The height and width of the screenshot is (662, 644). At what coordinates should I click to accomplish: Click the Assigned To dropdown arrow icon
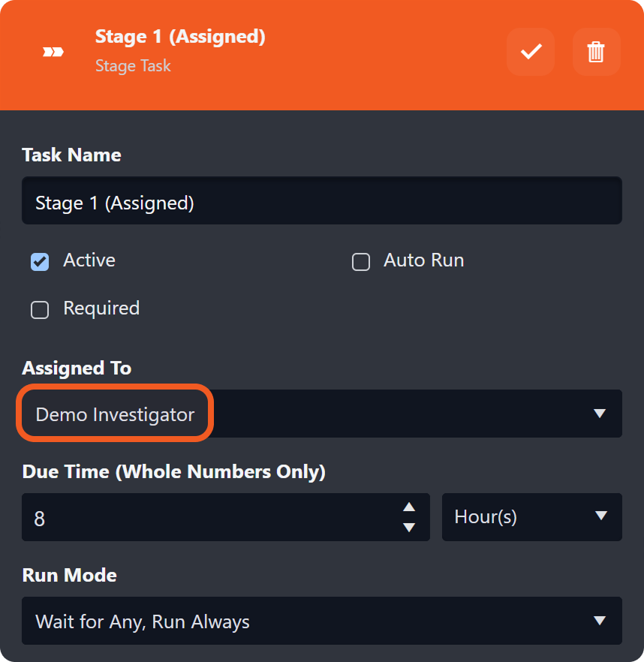[599, 414]
